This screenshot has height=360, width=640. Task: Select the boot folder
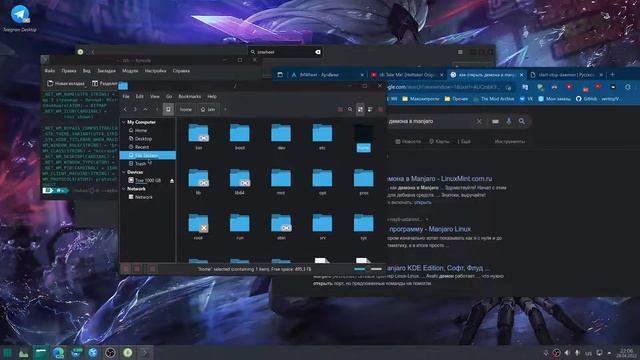[x=240, y=137]
